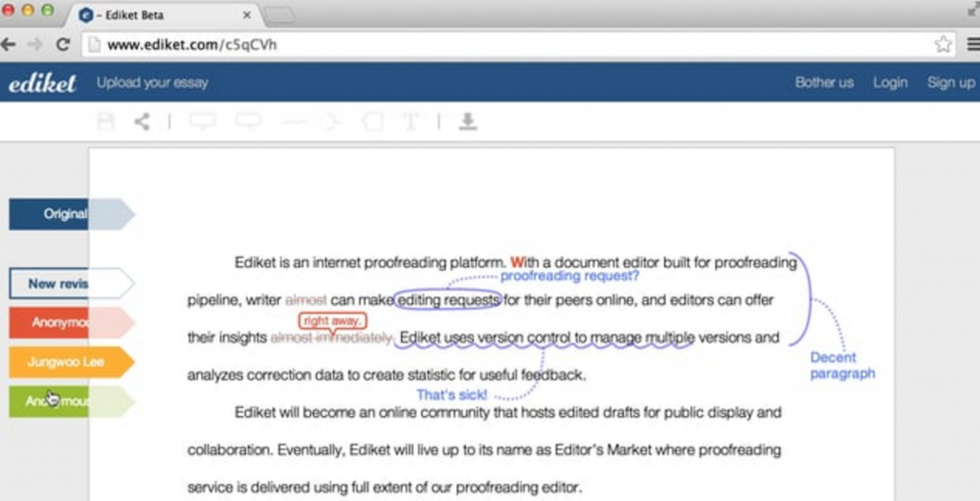Click the 'proofreading request?' comment
980x501 pixels.
pos(570,275)
